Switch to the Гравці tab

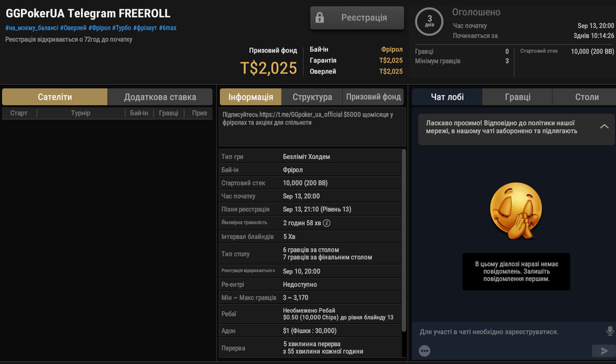click(x=517, y=97)
